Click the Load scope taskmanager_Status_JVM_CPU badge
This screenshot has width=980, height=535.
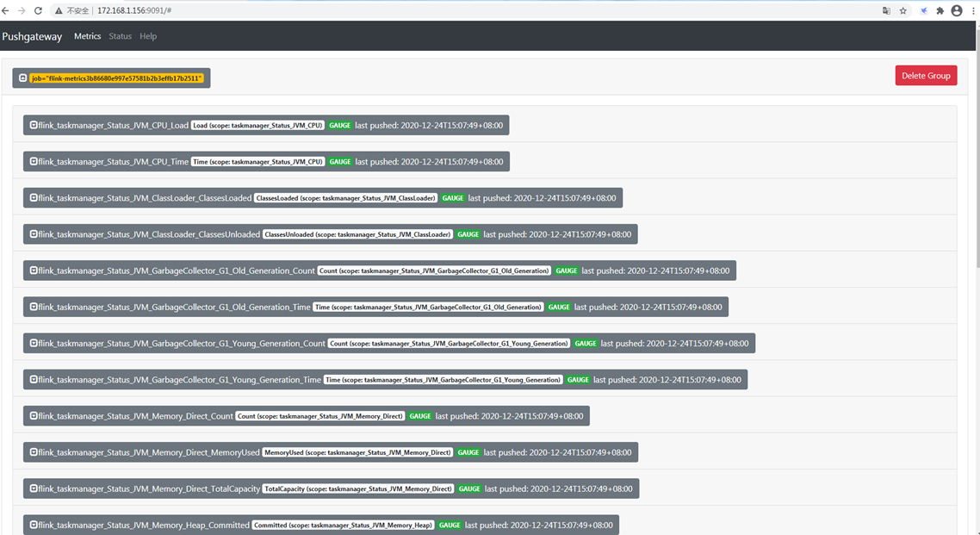(x=257, y=126)
